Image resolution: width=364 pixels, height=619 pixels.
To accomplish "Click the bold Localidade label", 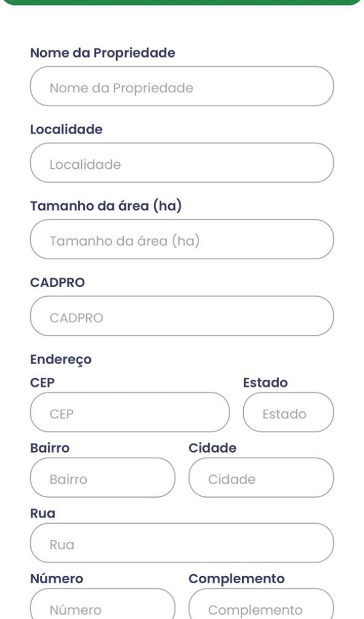I will pyautogui.click(x=66, y=129).
